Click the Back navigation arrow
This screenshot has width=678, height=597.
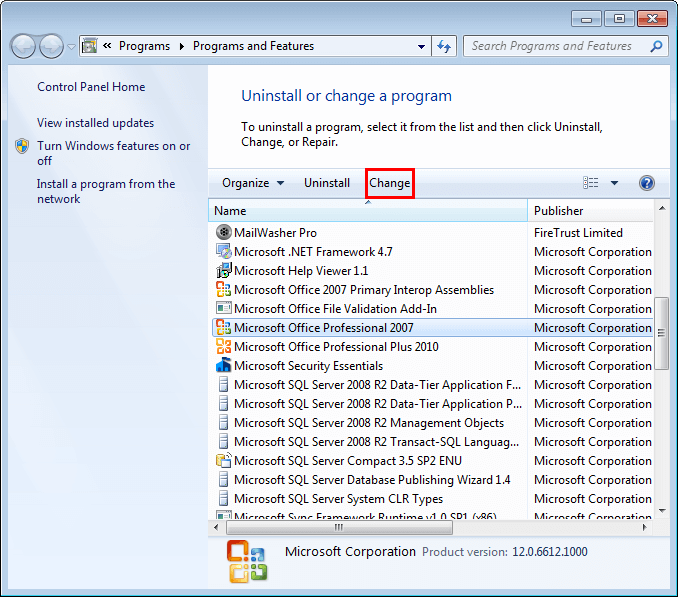23,46
